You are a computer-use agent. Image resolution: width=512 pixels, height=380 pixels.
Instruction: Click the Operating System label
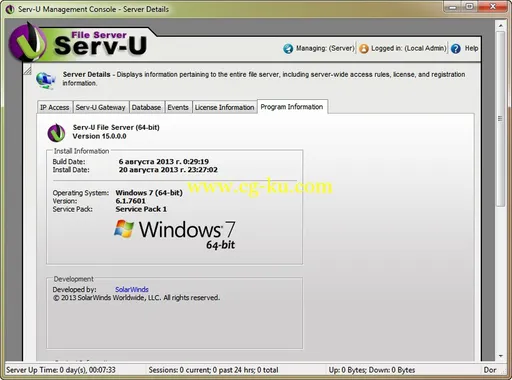pyautogui.click(x=81, y=193)
